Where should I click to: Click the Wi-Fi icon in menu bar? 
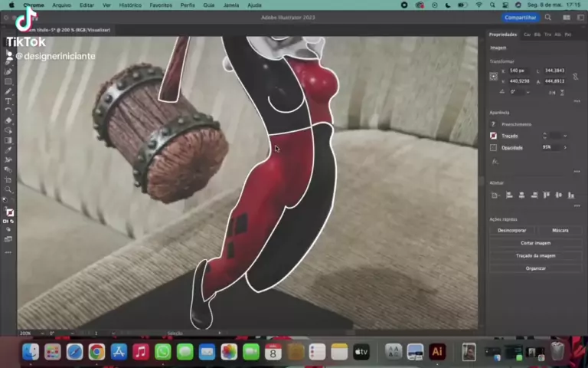point(479,5)
